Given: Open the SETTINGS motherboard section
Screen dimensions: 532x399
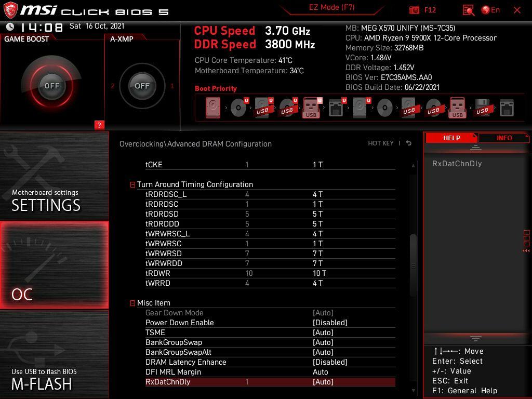Looking at the screenshot, I should pos(54,176).
